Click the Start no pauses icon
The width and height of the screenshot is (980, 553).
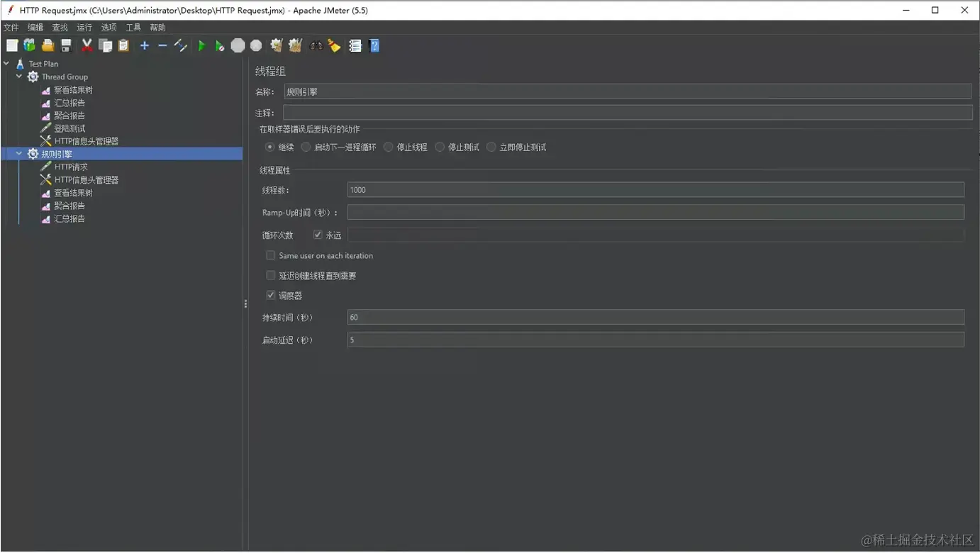coord(220,46)
